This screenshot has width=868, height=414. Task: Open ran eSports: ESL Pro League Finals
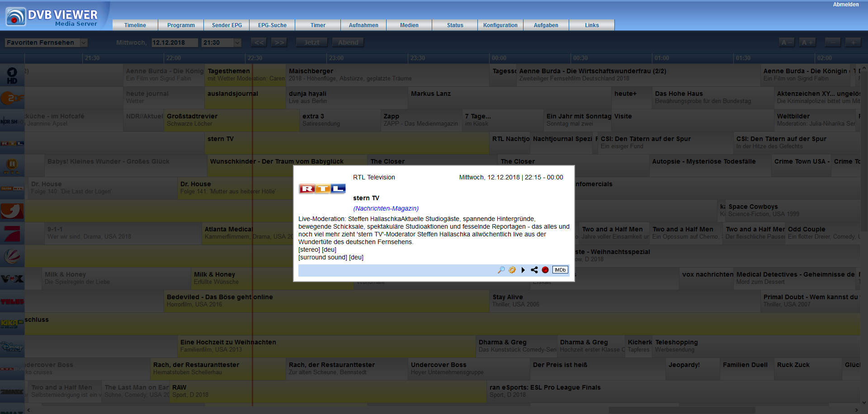[673, 391]
